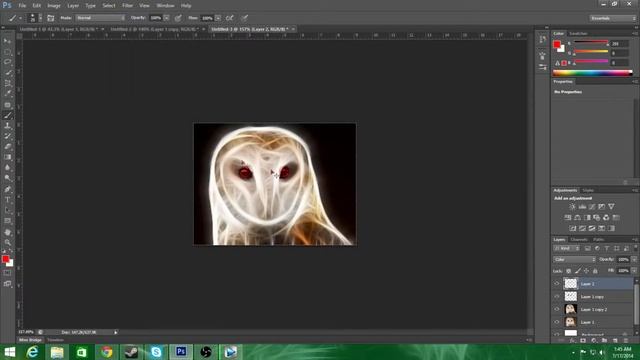Select the Horizontal Type tool

(7, 200)
